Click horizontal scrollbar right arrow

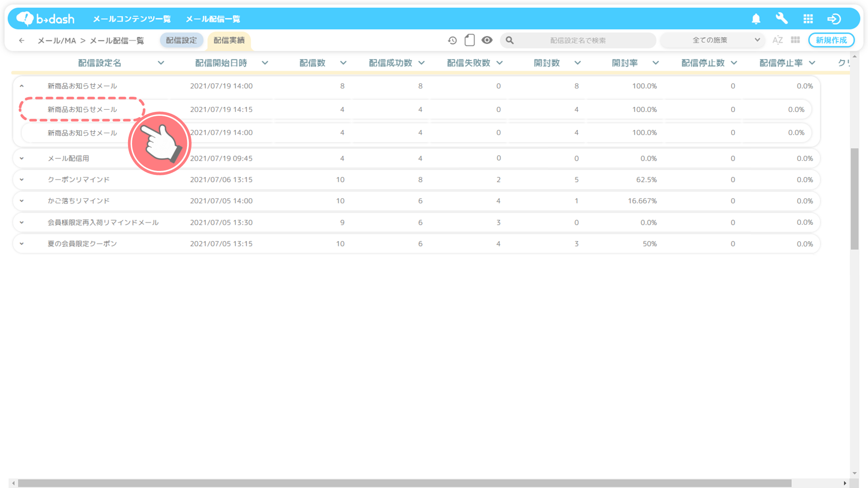pyautogui.click(x=845, y=483)
